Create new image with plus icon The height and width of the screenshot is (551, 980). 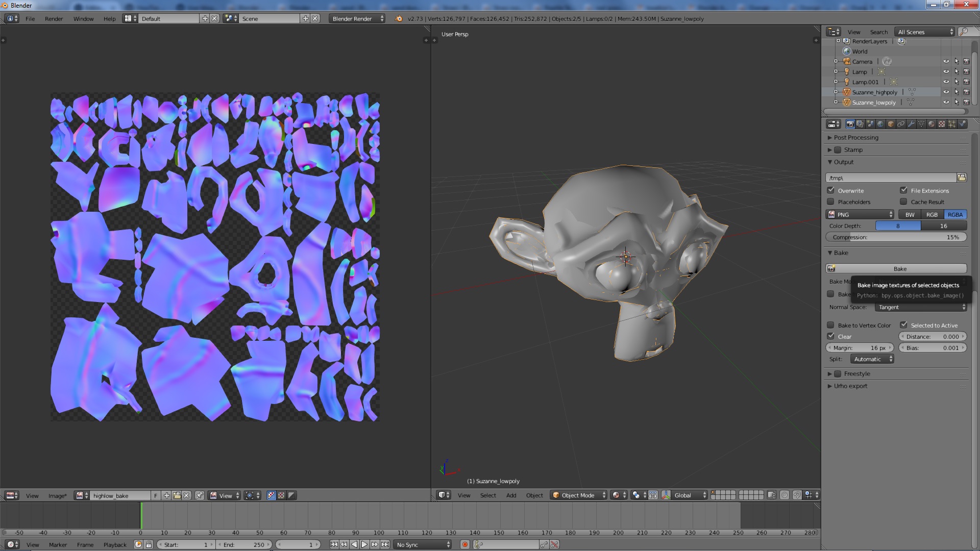pos(167,495)
